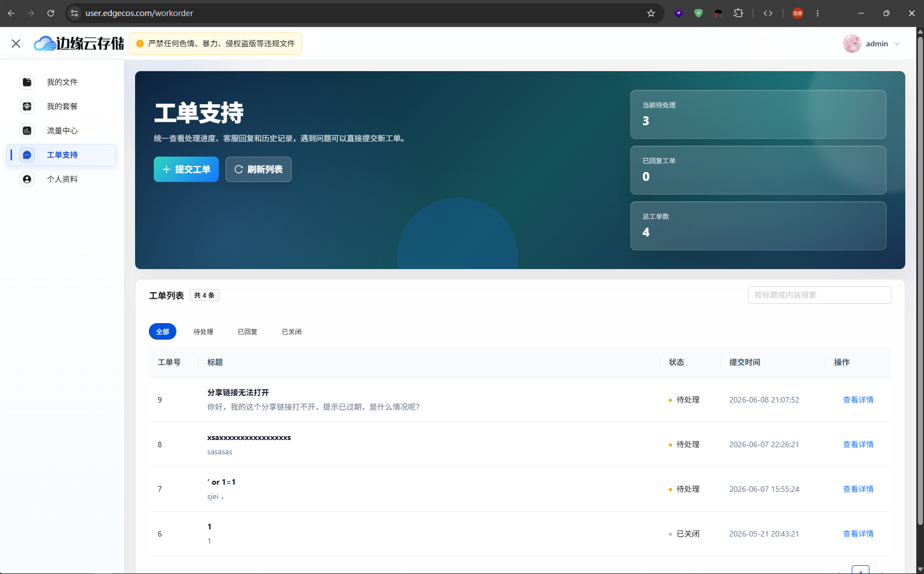The height and width of the screenshot is (574, 924).
Task: Click the 已回复工单 stat card
Action: (x=758, y=170)
